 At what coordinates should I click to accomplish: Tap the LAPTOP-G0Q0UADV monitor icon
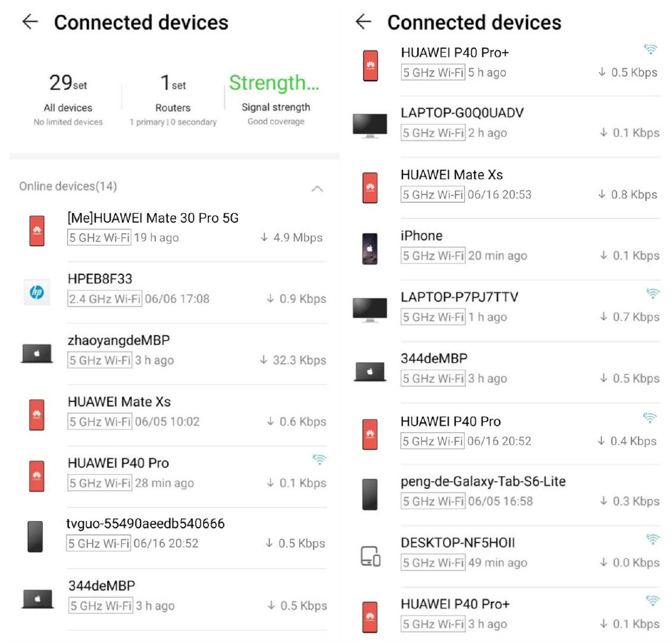(370, 126)
